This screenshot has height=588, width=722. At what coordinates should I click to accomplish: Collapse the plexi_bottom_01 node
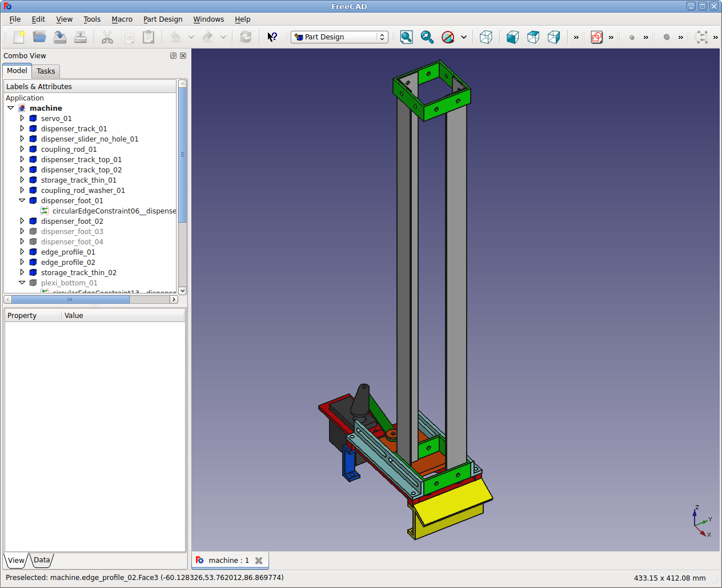22,283
